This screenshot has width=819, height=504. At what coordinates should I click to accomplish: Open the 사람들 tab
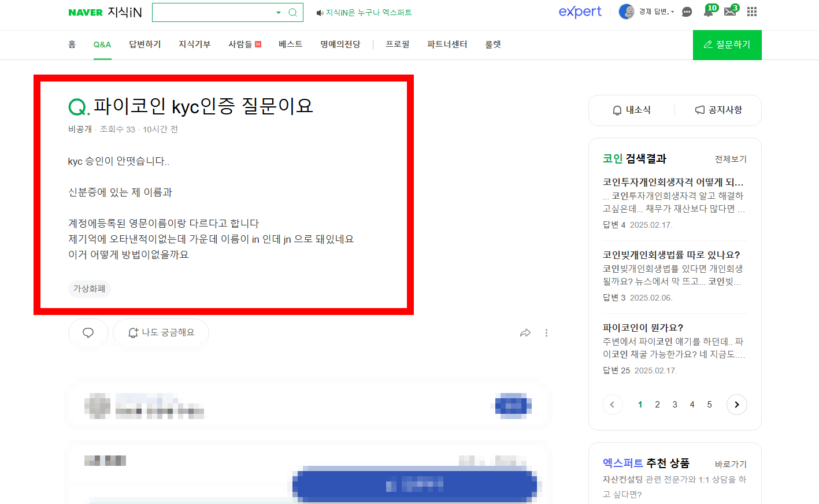(x=244, y=45)
